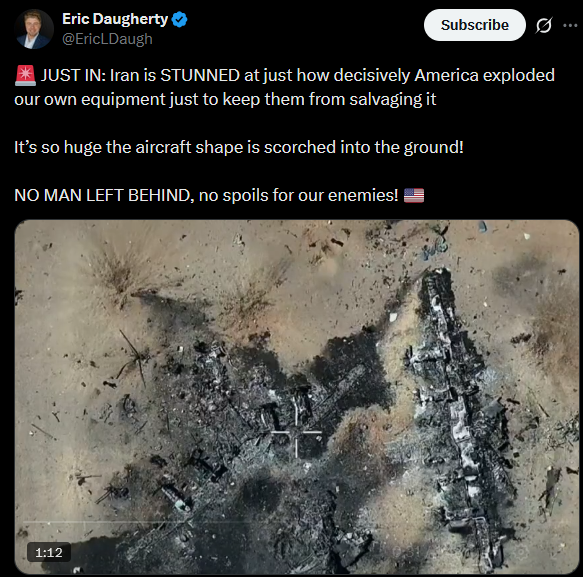Click the Subscribe button
This screenshot has height=577, width=583.
tap(474, 25)
